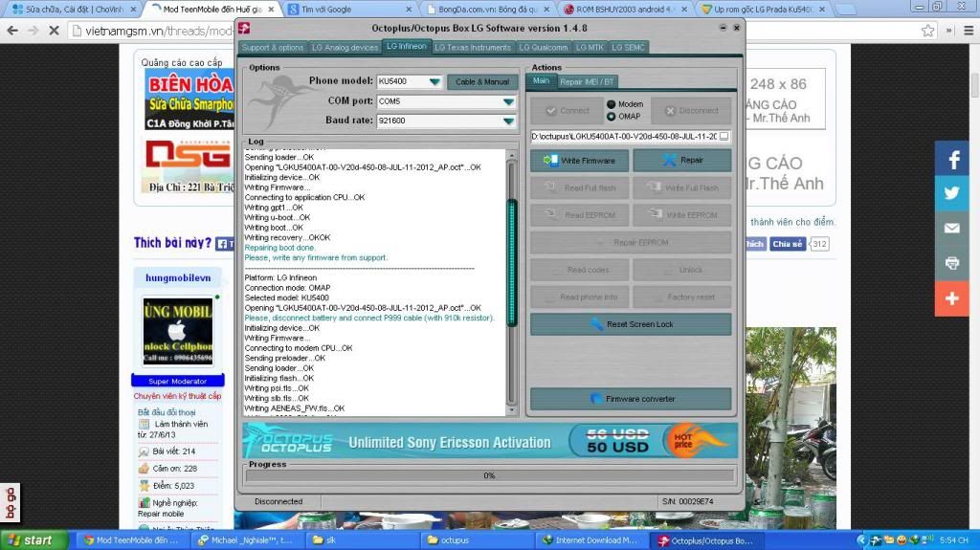Click the Write Firmware button
980x550 pixels.
point(579,161)
